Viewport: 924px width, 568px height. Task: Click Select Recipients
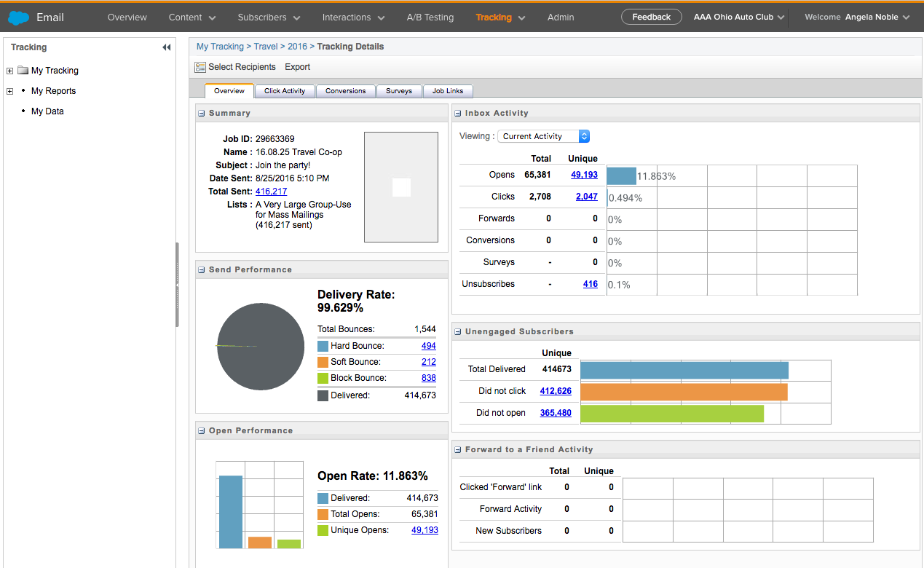(x=242, y=67)
